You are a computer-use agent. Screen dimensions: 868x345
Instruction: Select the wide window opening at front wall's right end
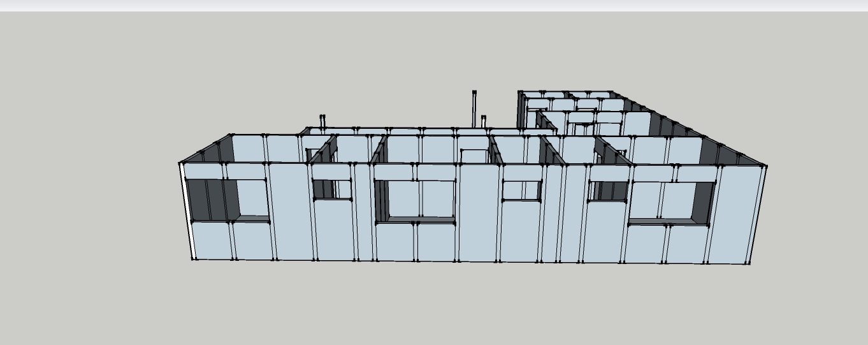click(671, 203)
